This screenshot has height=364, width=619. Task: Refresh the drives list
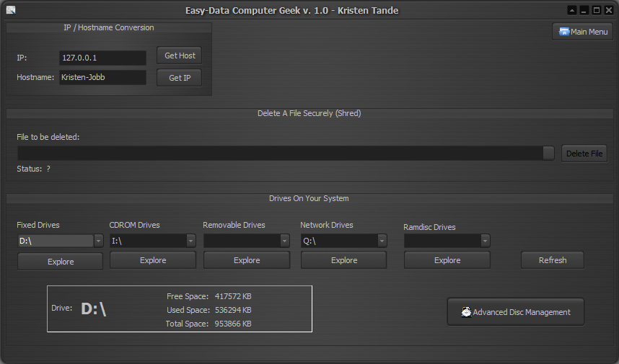(x=552, y=260)
